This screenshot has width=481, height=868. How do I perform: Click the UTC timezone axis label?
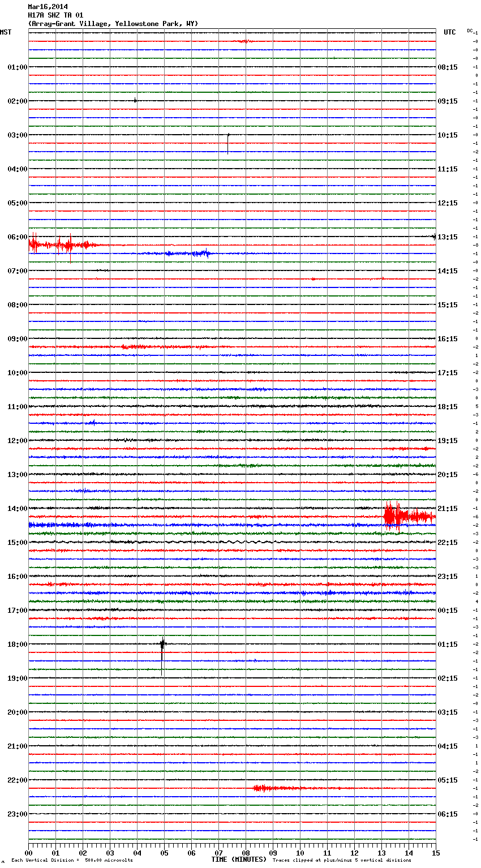pos(449,32)
